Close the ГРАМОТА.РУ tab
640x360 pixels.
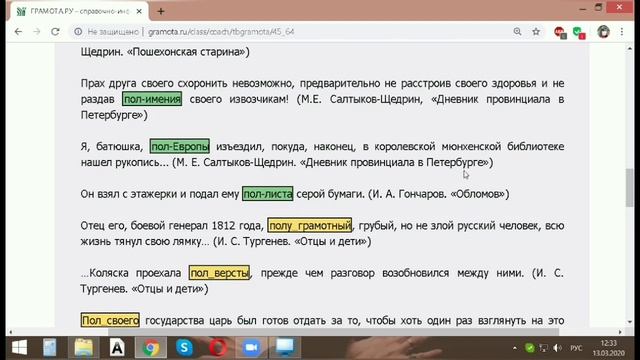[x=139, y=11]
